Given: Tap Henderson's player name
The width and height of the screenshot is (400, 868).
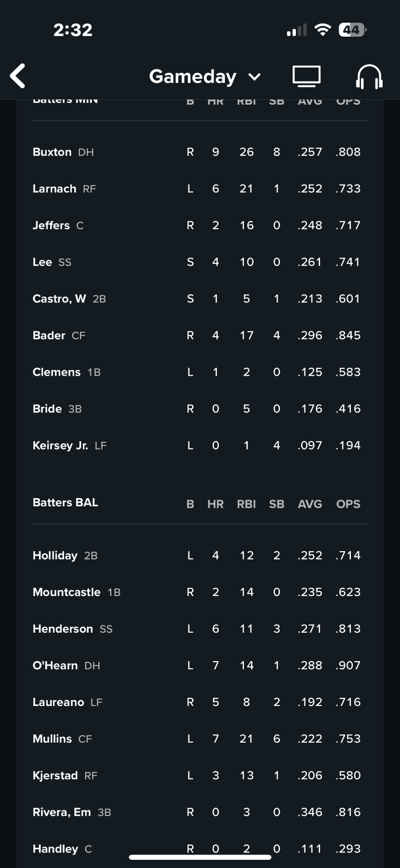Looking at the screenshot, I should (63, 629).
